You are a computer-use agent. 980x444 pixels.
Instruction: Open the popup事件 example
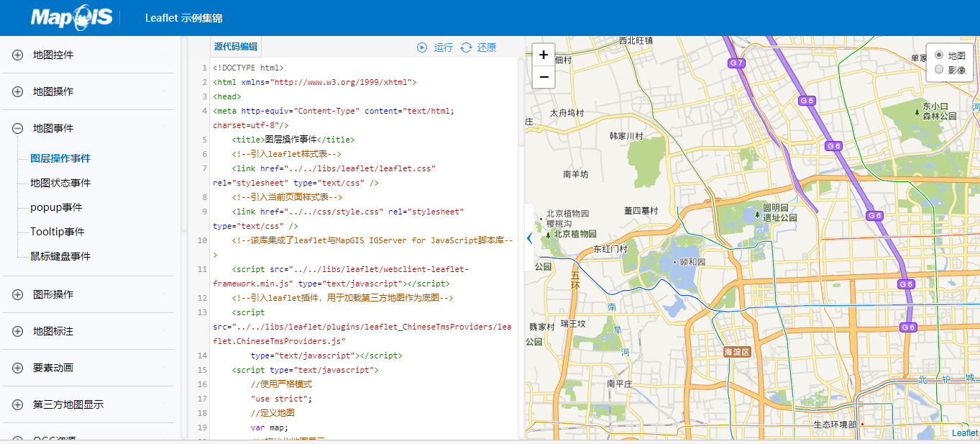tap(56, 207)
